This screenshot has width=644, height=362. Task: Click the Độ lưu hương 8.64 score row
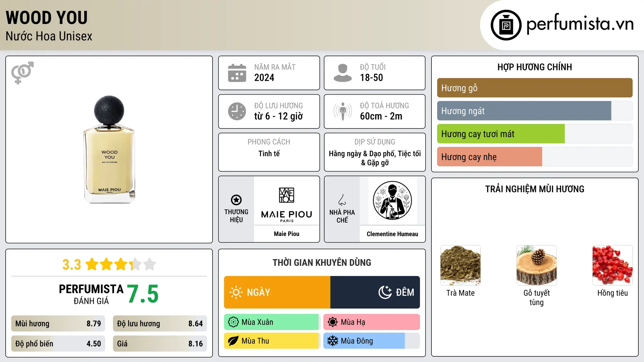pos(160,324)
